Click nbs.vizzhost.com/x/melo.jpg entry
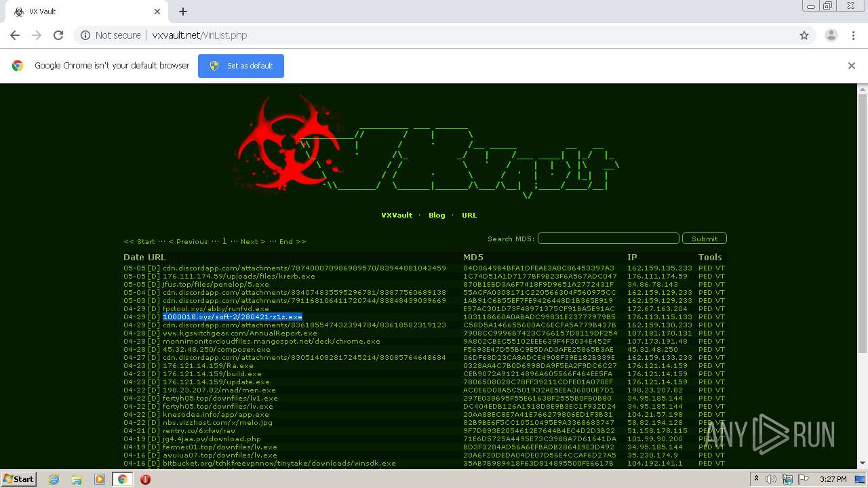The image size is (868, 488). pos(218,423)
